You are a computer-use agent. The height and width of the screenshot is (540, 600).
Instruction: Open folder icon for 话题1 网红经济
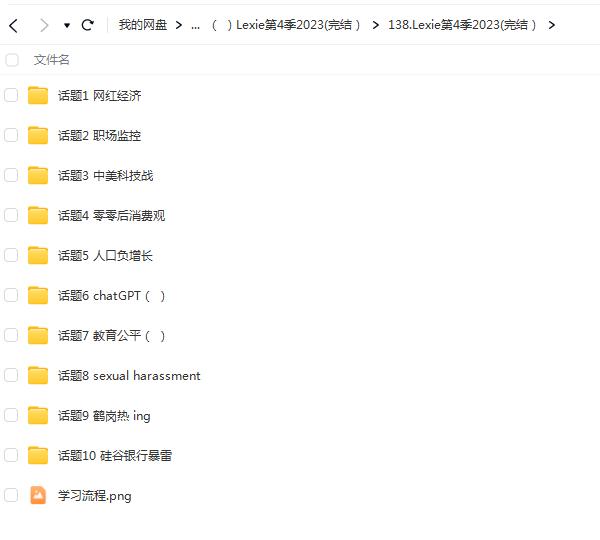point(38,95)
